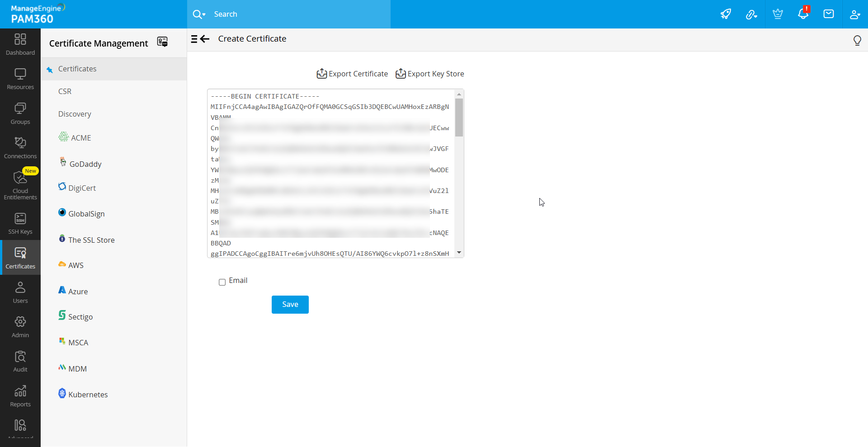
Task: Open the Audit module
Action: pos(20,361)
